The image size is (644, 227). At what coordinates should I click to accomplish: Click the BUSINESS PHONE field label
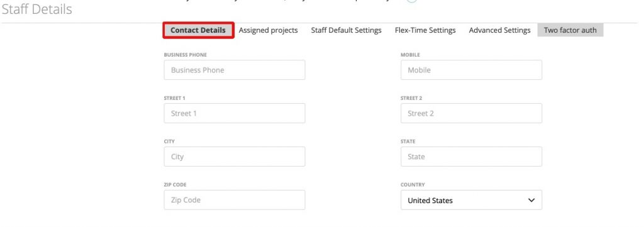[186, 55]
